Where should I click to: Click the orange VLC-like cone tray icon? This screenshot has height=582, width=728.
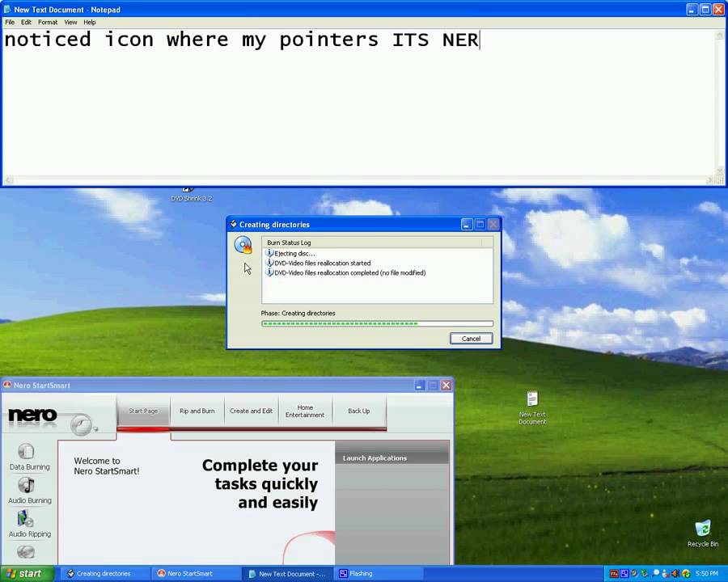[676, 574]
